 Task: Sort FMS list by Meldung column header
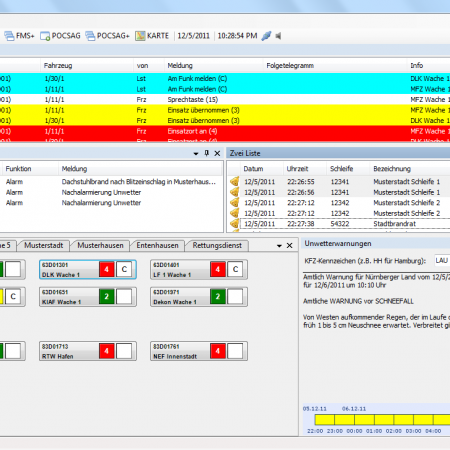(213, 66)
